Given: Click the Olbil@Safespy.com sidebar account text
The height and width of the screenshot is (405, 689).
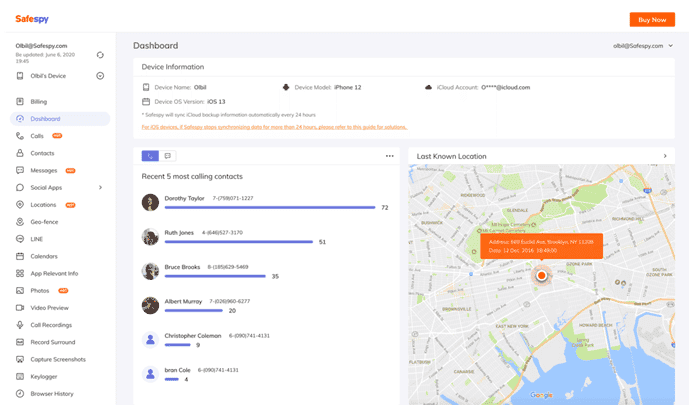Looking at the screenshot, I should coord(41,46).
